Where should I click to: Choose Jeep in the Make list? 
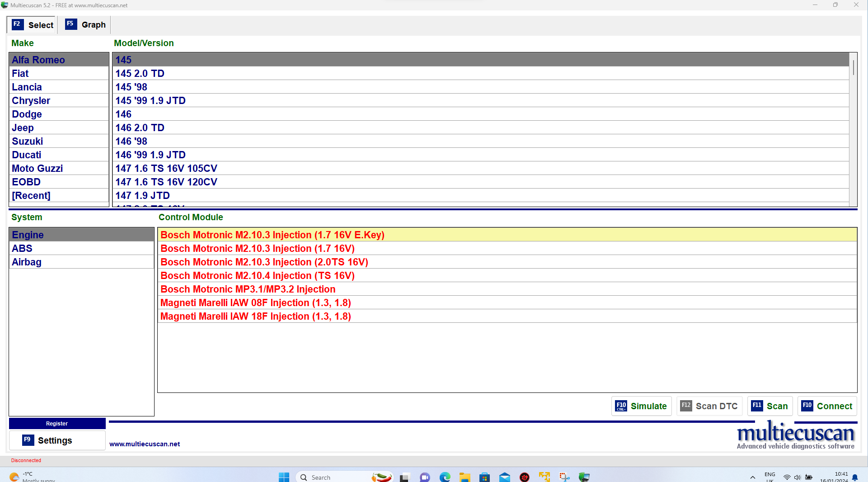click(x=59, y=128)
